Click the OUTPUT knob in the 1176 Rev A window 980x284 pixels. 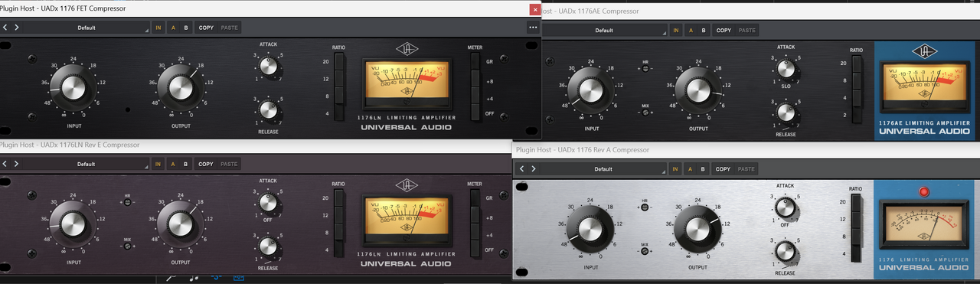pyautogui.click(x=697, y=228)
